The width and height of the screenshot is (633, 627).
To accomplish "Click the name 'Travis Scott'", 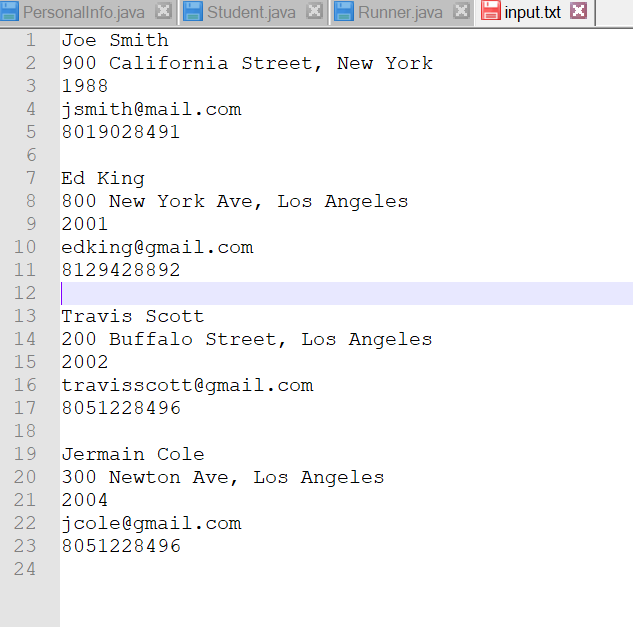I will pos(133,317).
